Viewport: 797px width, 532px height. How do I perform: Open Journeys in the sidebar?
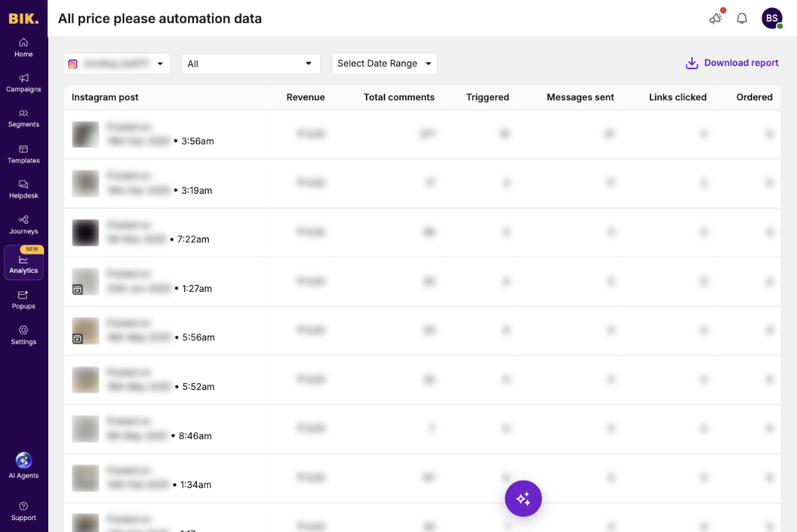click(23, 225)
